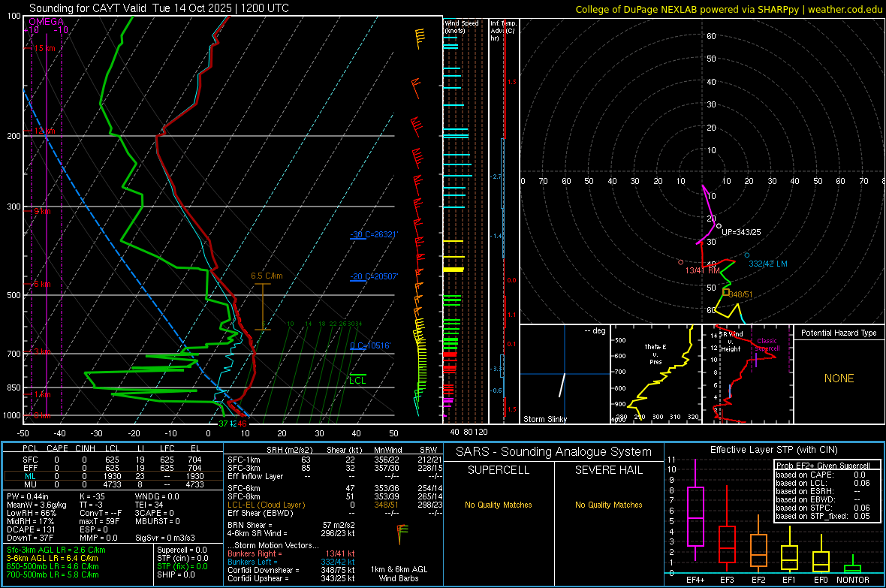Select the SFC parcel row
886x588 pixels.
tap(113, 460)
